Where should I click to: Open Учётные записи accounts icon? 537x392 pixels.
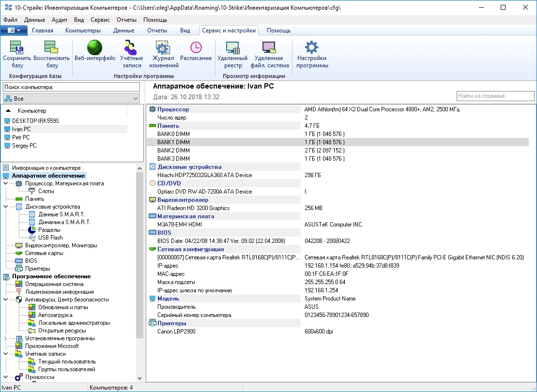coord(131,47)
